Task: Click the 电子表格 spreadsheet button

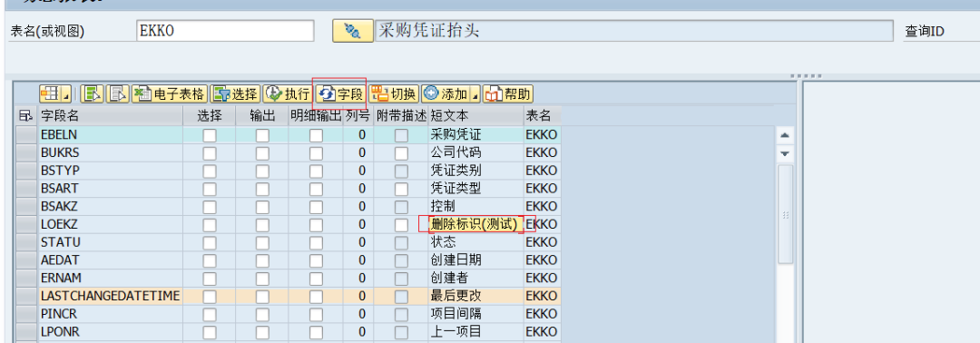Action: pos(170,94)
